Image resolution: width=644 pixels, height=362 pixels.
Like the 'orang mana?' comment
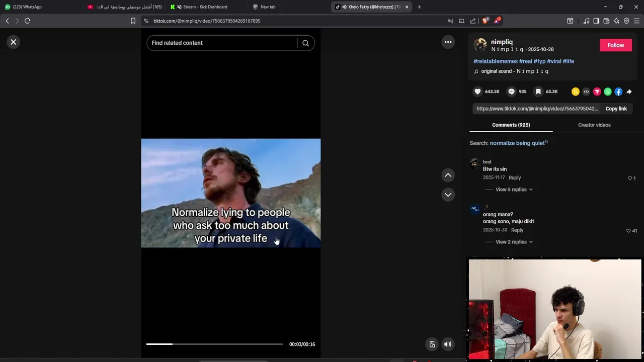pos(628,231)
